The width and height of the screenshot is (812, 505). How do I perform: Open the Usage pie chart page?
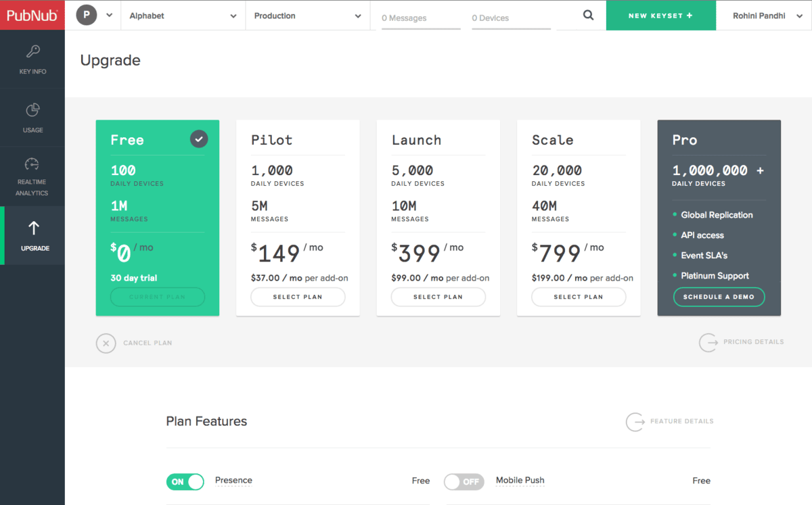pyautogui.click(x=32, y=117)
